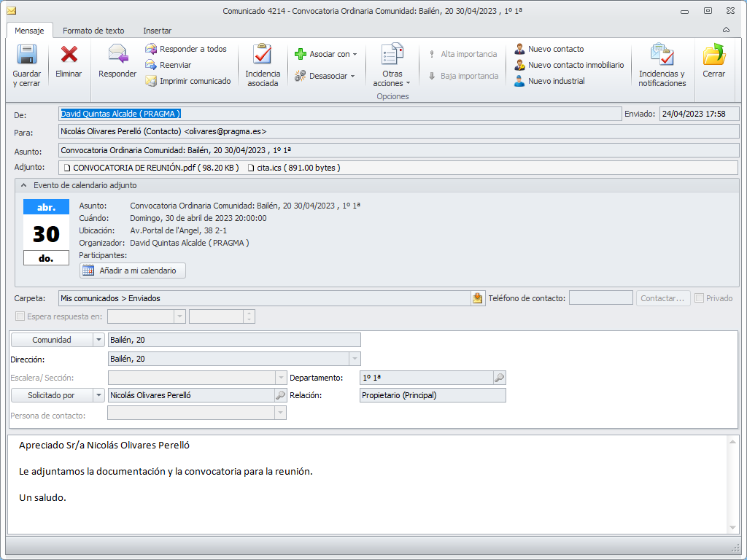This screenshot has height=560, width=747.
Task: Open the Escalera/Sección dropdown
Action: pyautogui.click(x=281, y=378)
